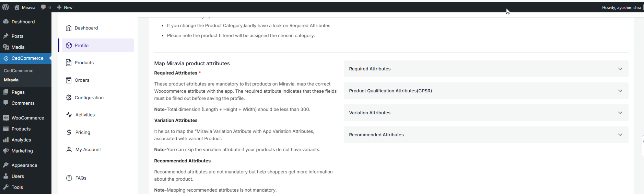Click the Marketing megaphone icon
Screen dimensions: 644x194
pos(6,151)
